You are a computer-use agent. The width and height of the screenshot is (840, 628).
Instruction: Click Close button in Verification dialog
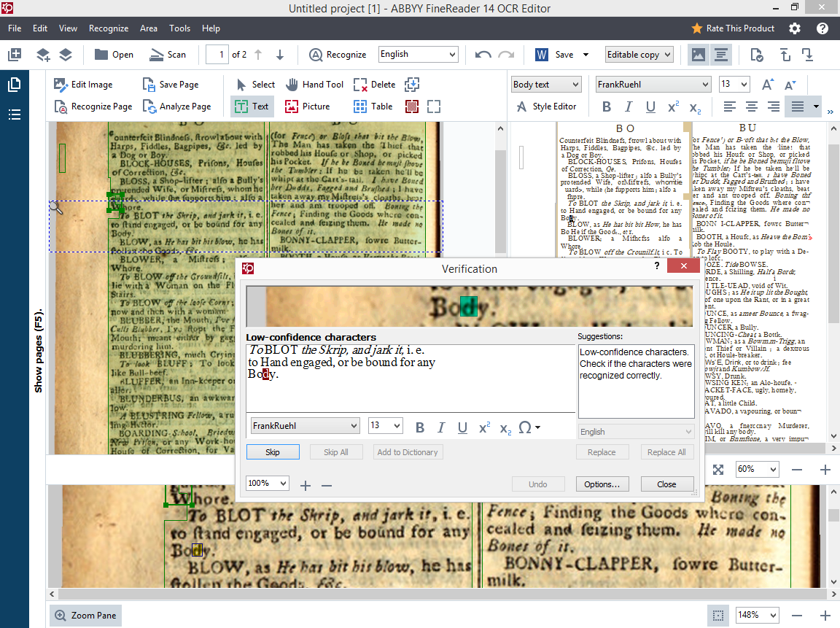(667, 484)
